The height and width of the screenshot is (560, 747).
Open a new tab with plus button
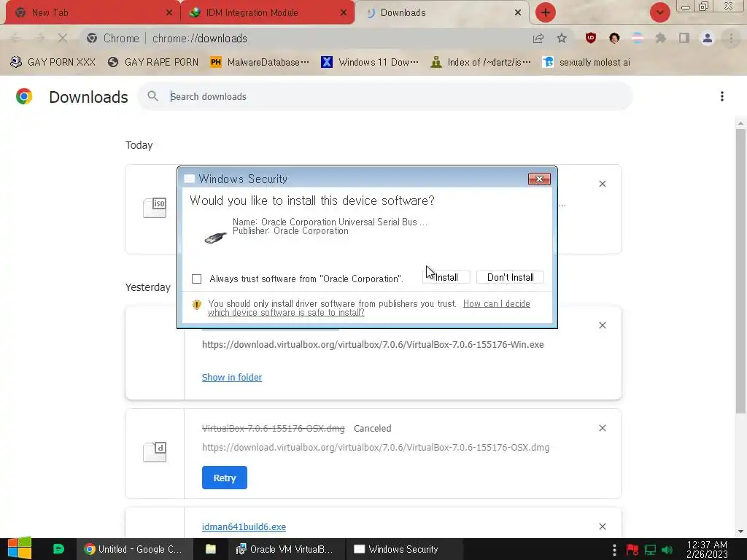coord(546,12)
